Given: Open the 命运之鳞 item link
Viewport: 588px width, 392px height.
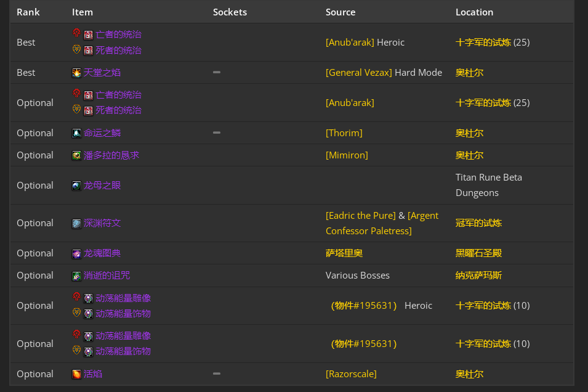Looking at the screenshot, I should 102,133.
